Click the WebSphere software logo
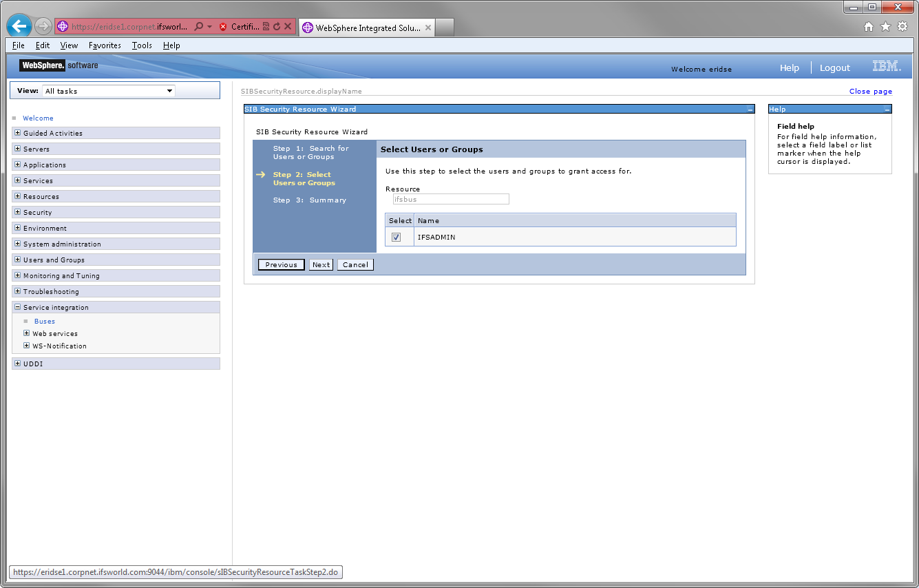919x588 pixels. (59, 65)
